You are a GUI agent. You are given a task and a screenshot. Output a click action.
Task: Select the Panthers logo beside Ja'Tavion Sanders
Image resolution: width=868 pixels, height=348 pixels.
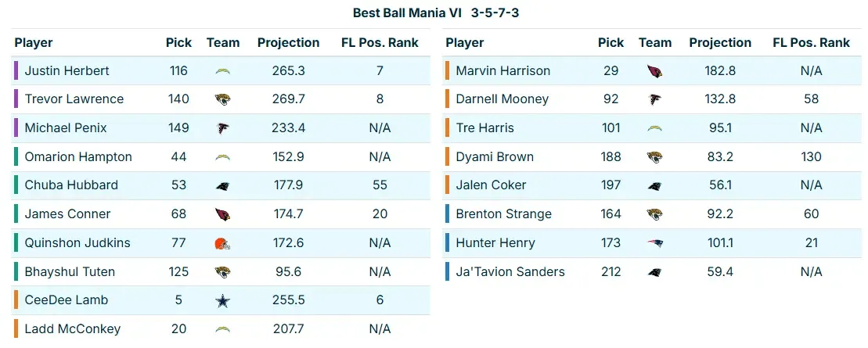tap(655, 272)
